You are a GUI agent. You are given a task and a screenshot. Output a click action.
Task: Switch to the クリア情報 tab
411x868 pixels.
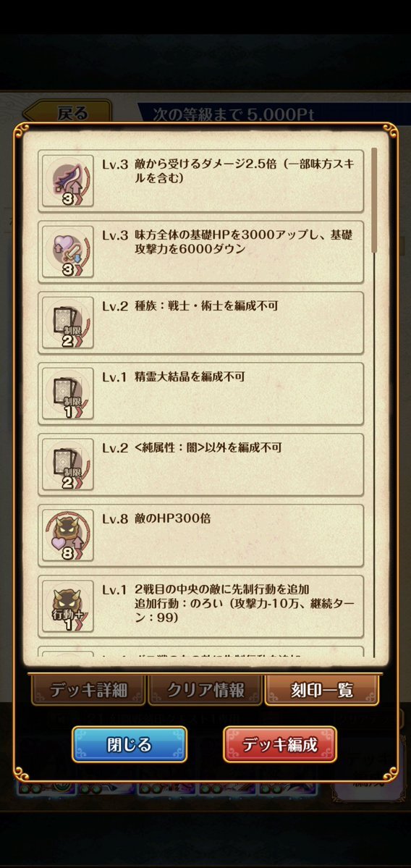coord(205,691)
